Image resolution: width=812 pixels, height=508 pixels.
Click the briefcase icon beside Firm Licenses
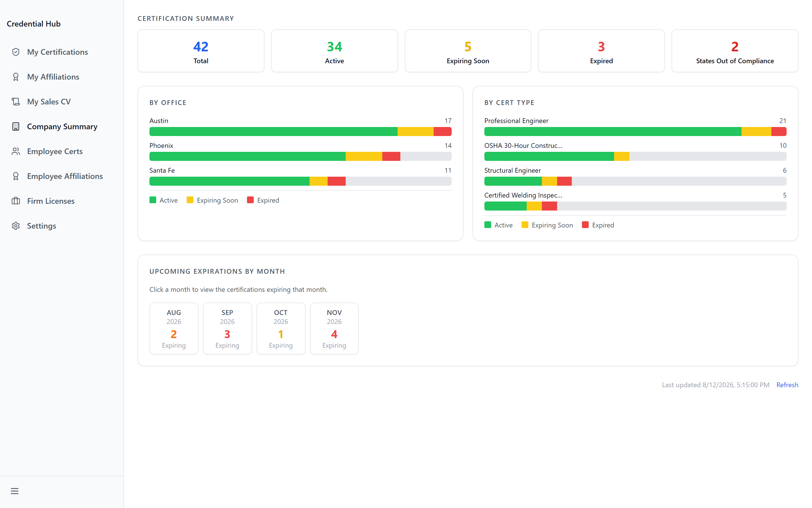click(x=16, y=201)
